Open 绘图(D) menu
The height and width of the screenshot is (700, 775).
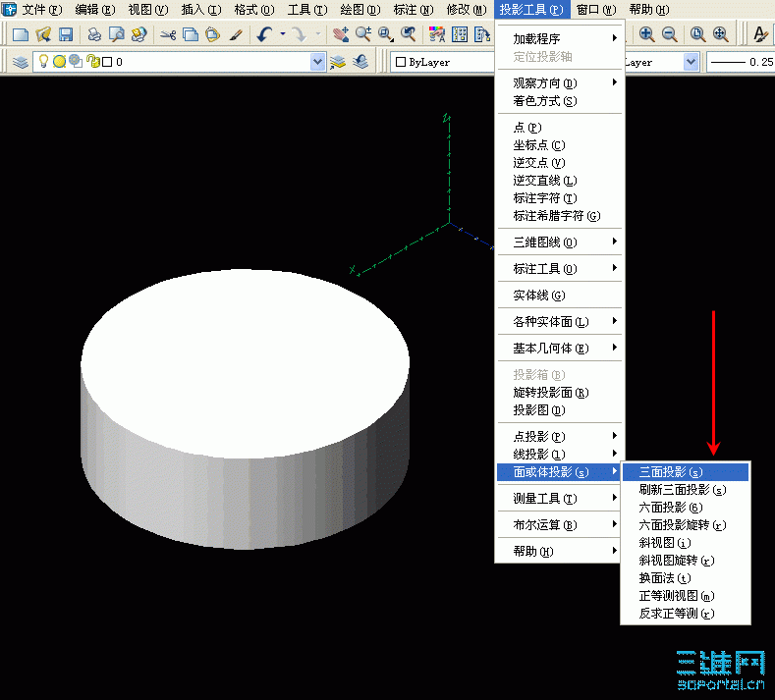coord(360,10)
